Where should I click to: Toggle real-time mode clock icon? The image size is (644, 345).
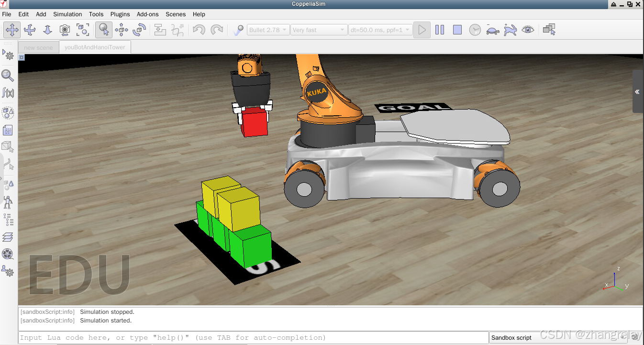[475, 30]
